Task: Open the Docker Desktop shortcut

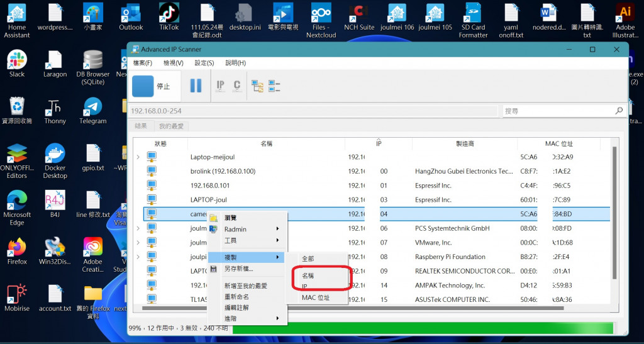Action: [x=55, y=162]
